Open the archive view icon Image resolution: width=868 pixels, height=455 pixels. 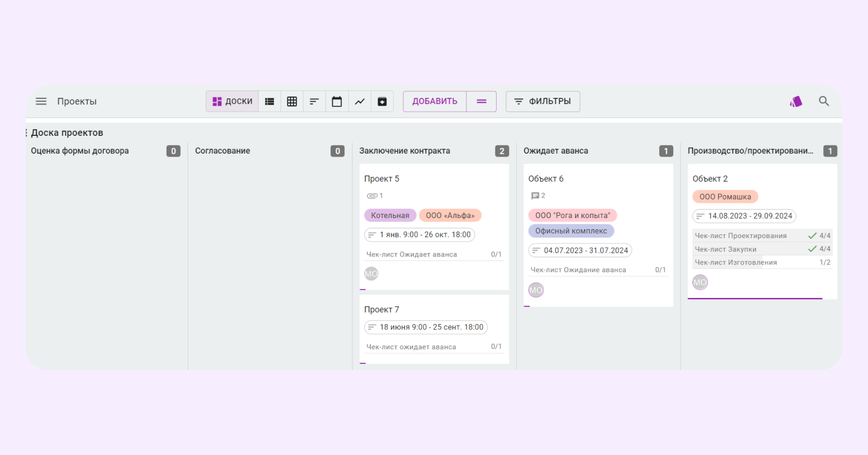coord(382,101)
